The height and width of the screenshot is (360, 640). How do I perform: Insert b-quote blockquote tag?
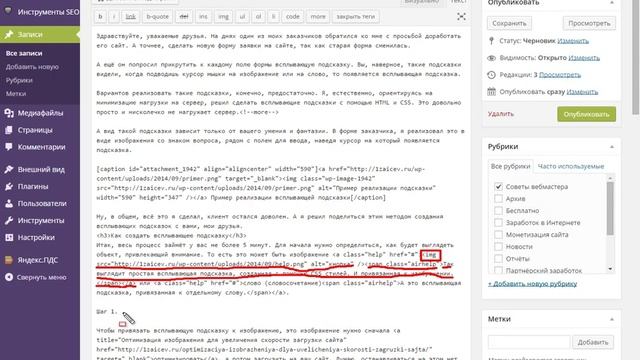pos(158,17)
